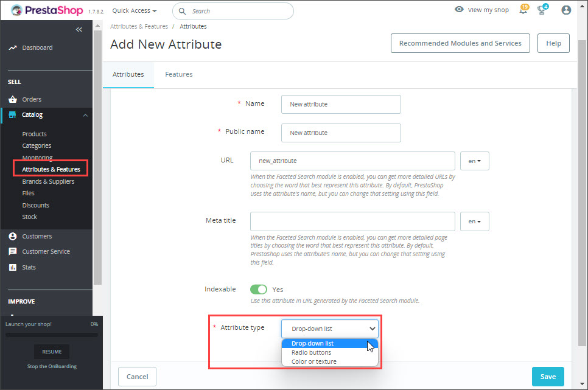This screenshot has width=588, height=390.
Task: Click the View my shop link
Action: point(488,10)
